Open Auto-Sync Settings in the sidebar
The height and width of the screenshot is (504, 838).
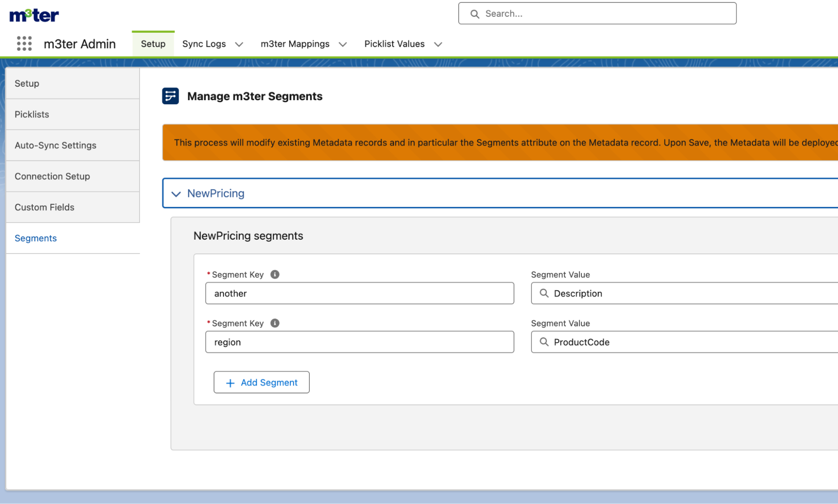point(55,145)
